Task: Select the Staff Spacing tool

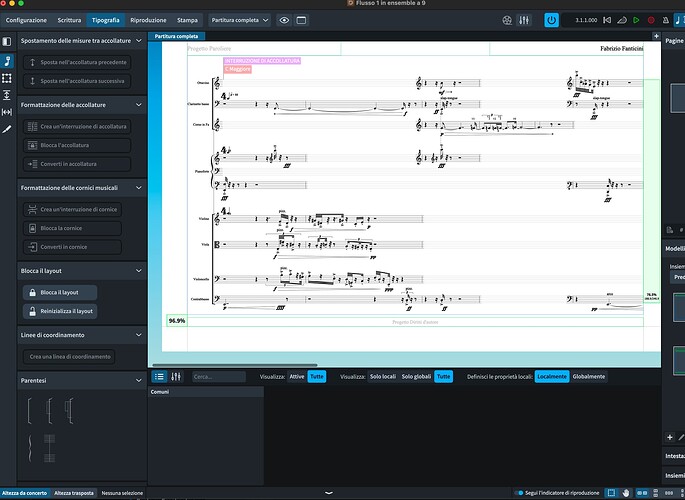Action: 7,95
